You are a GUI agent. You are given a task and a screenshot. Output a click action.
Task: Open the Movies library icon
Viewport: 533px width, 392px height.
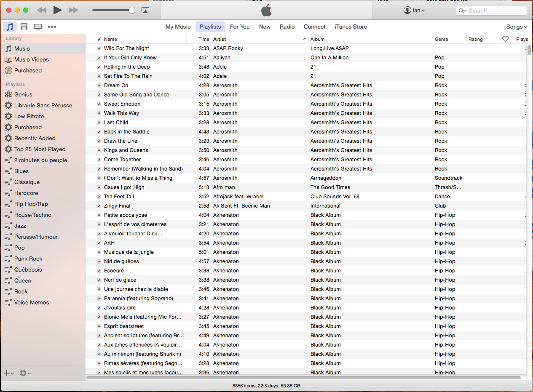click(x=24, y=27)
